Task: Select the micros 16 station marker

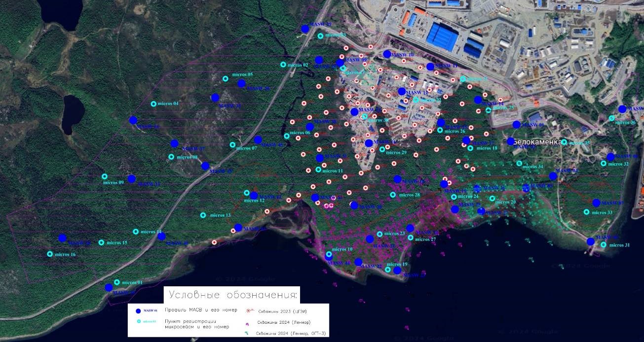Action: pos(50,254)
